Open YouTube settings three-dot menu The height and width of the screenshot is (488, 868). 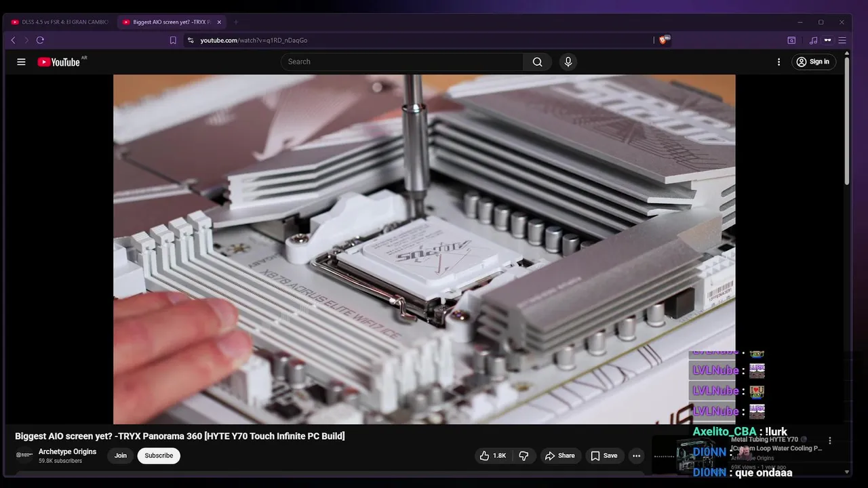pos(778,62)
